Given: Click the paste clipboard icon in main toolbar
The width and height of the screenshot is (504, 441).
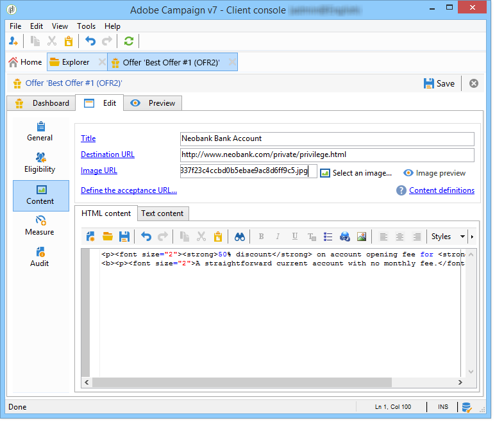Looking at the screenshot, I should 69,41.
